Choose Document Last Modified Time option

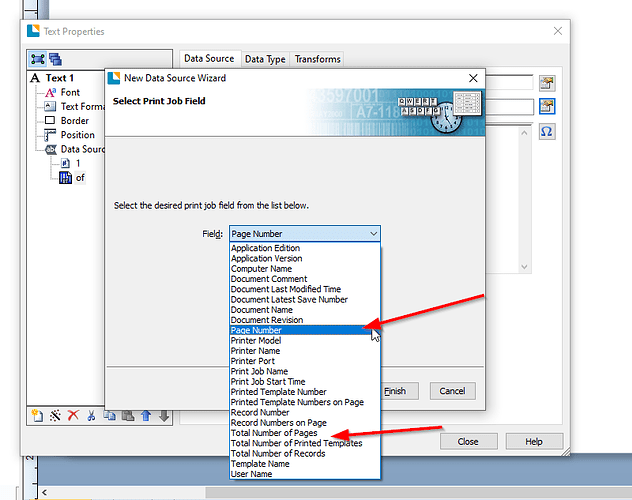tap(305, 289)
